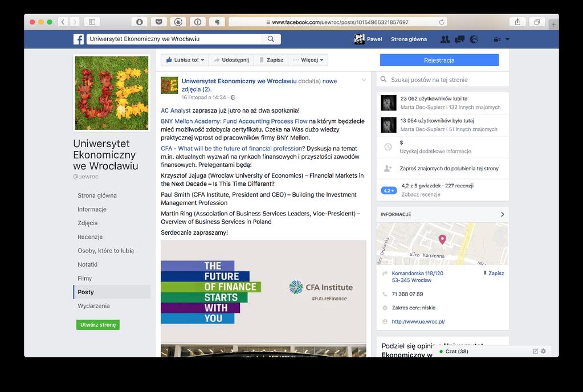Expand INFORMACJE section arrow

(x=502, y=214)
